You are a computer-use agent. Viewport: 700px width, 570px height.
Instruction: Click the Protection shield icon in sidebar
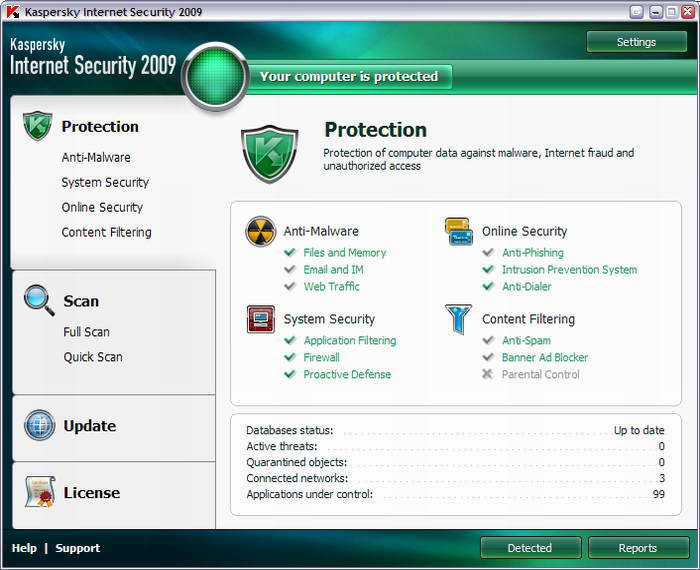point(38,126)
